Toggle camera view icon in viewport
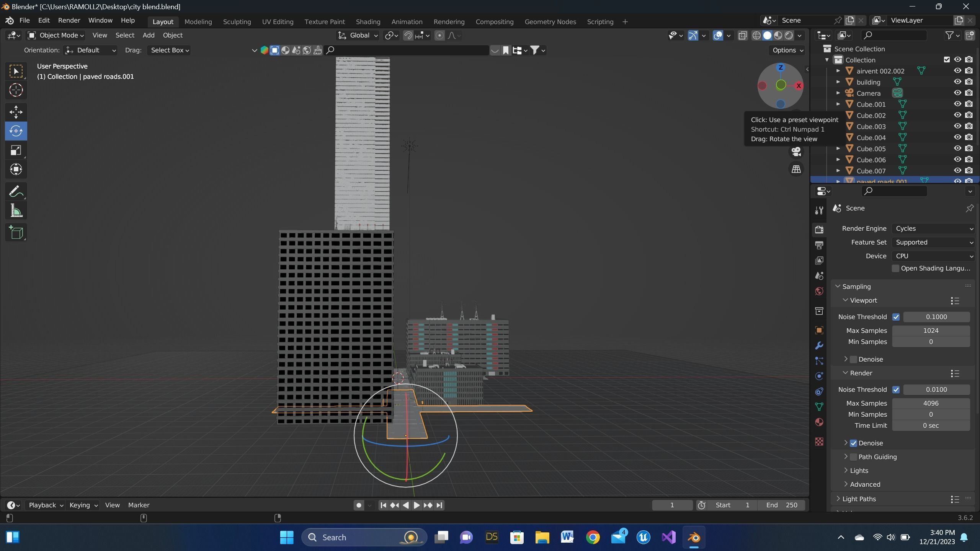 click(796, 152)
